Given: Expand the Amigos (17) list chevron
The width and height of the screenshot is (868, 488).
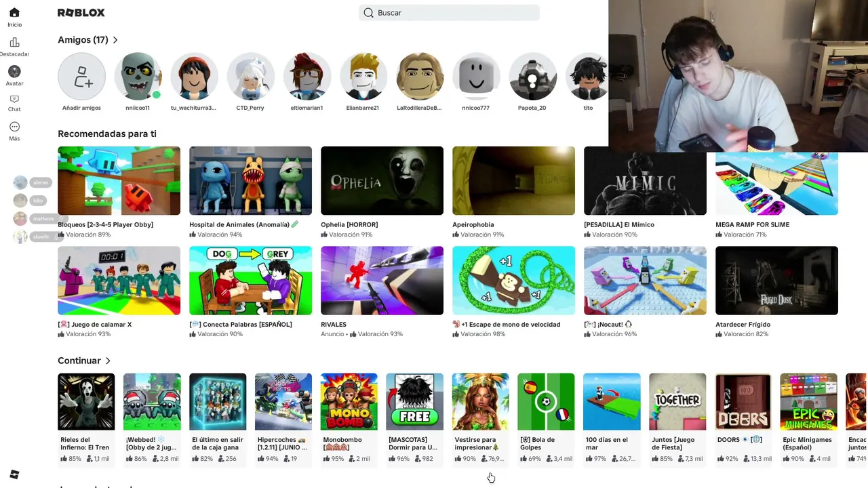Looking at the screenshot, I should (x=115, y=40).
